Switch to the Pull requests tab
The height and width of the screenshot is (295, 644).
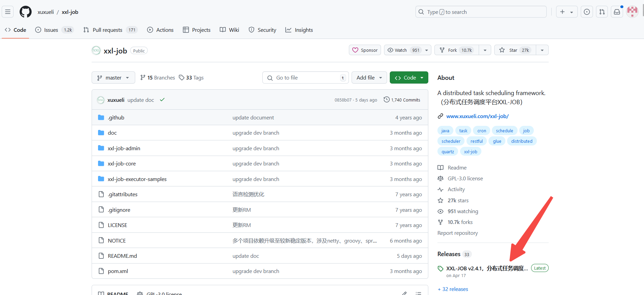tap(110, 30)
